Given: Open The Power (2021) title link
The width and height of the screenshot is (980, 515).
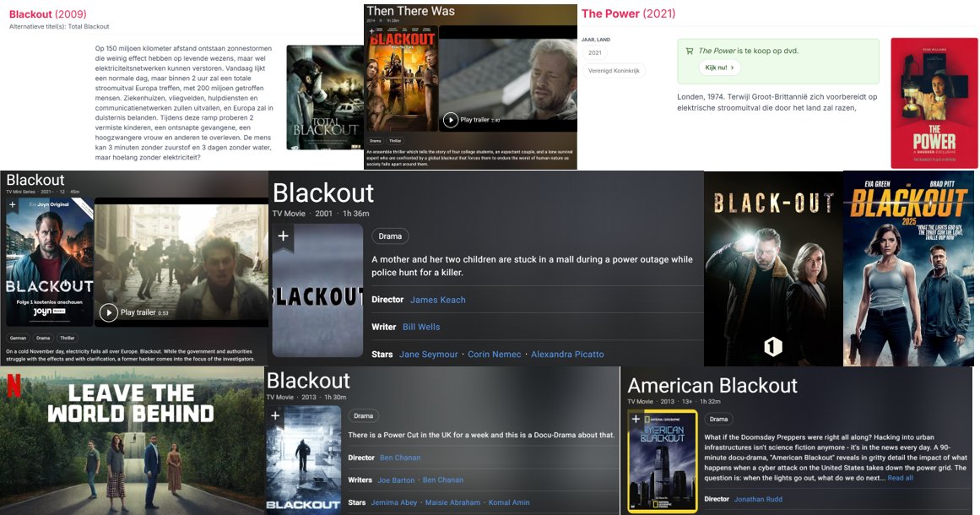Looking at the screenshot, I should 628,14.
